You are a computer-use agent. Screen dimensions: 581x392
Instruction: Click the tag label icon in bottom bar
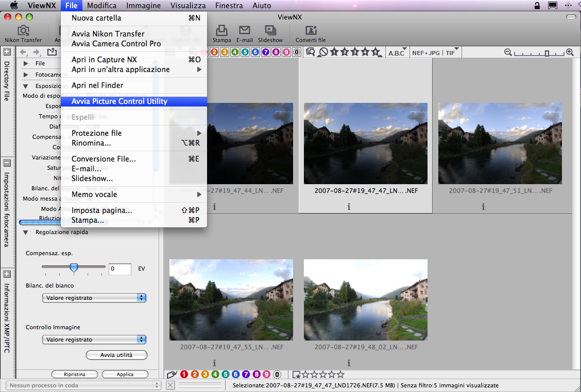pos(172,375)
